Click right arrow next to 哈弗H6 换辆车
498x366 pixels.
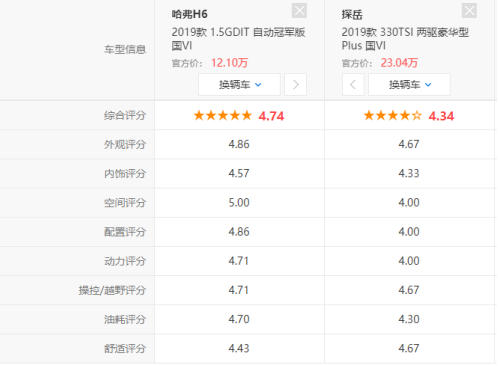[295, 85]
